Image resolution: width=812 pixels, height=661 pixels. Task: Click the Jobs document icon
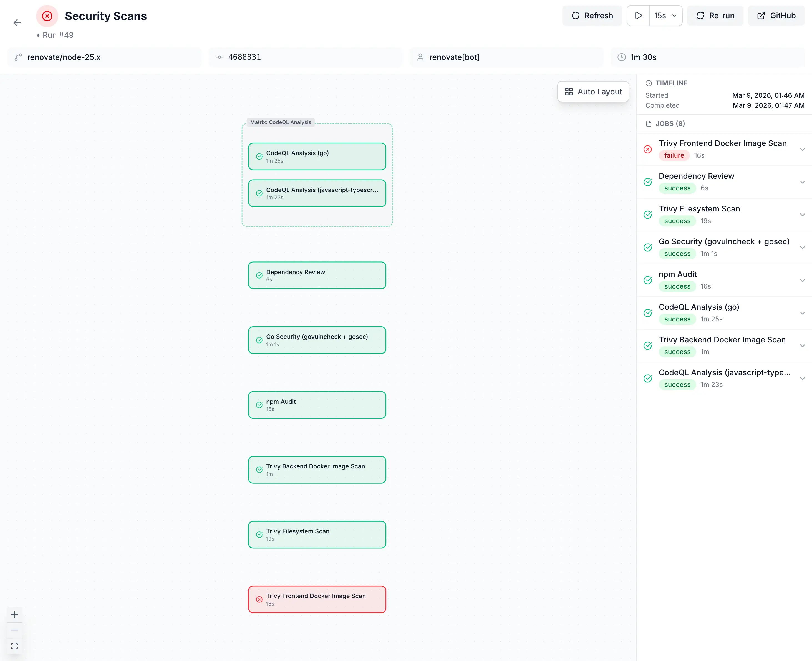(649, 124)
